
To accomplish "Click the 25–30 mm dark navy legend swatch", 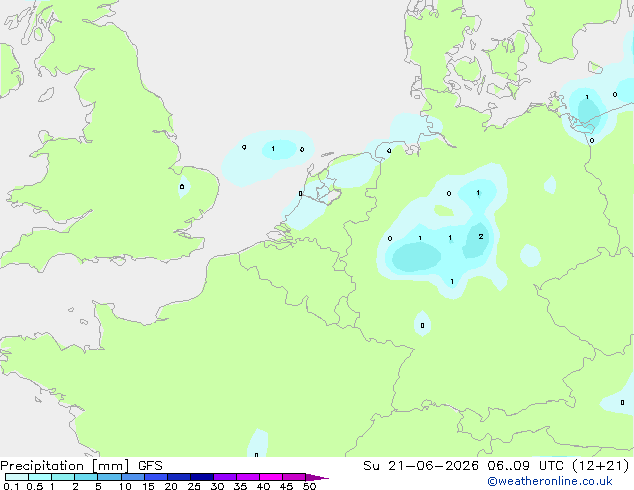I will (201, 477).
